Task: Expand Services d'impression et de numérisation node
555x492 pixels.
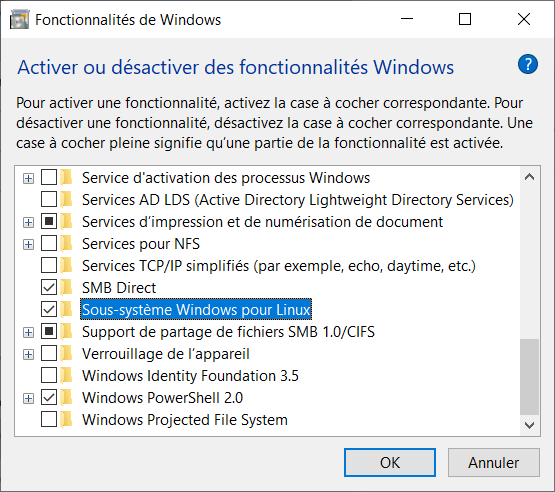Action: (x=28, y=222)
